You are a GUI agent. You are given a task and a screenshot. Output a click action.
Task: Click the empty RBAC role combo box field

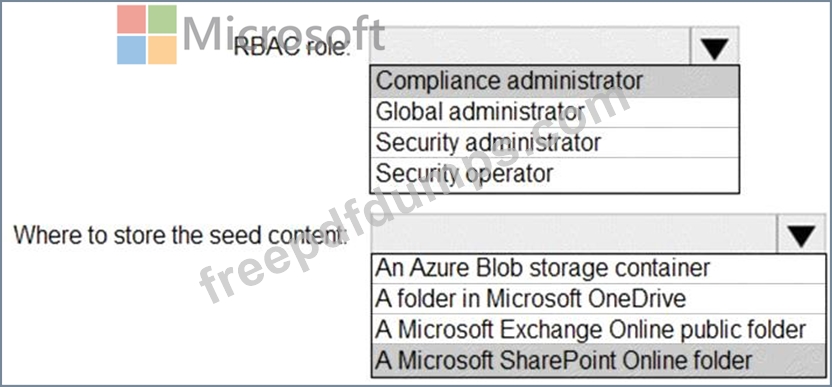(530, 46)
